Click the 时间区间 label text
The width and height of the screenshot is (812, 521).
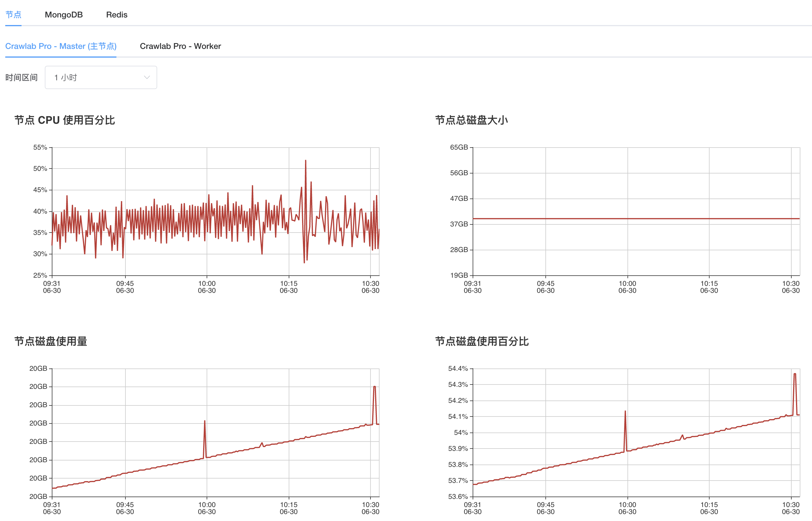[21, 77]
